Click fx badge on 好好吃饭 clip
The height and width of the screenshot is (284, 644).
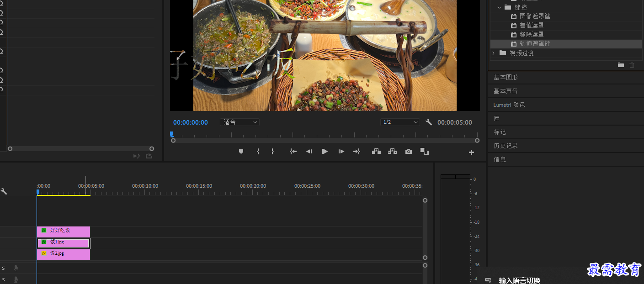pos(44,231)
